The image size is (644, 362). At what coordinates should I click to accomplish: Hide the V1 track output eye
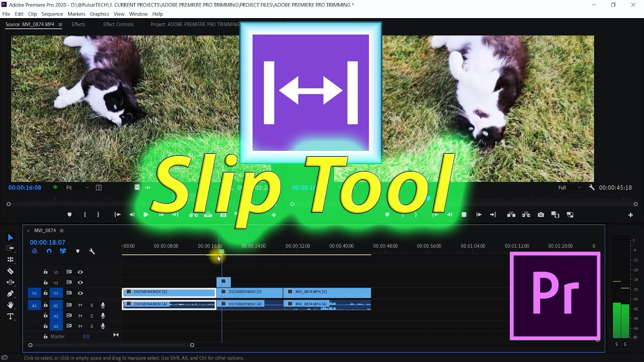(x=80, y=293)
